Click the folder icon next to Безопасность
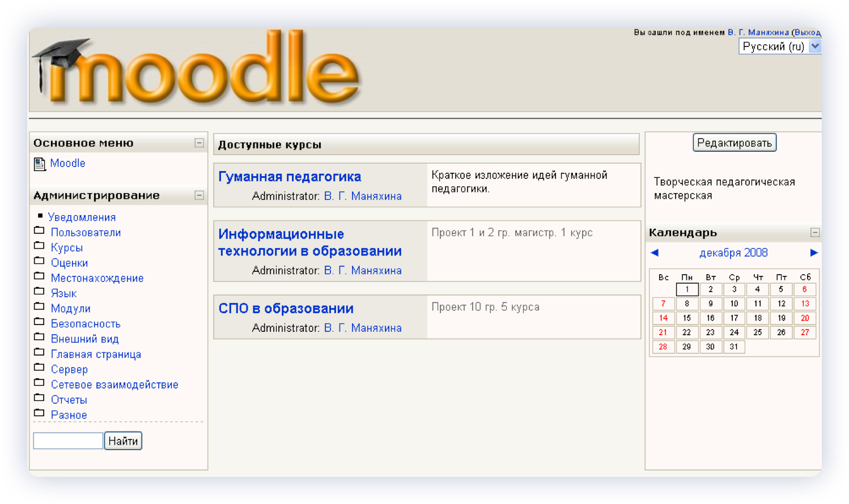 point(39,322)
